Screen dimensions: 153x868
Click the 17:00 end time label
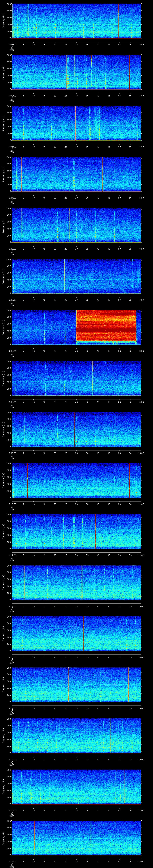click(x=141, y=810)
